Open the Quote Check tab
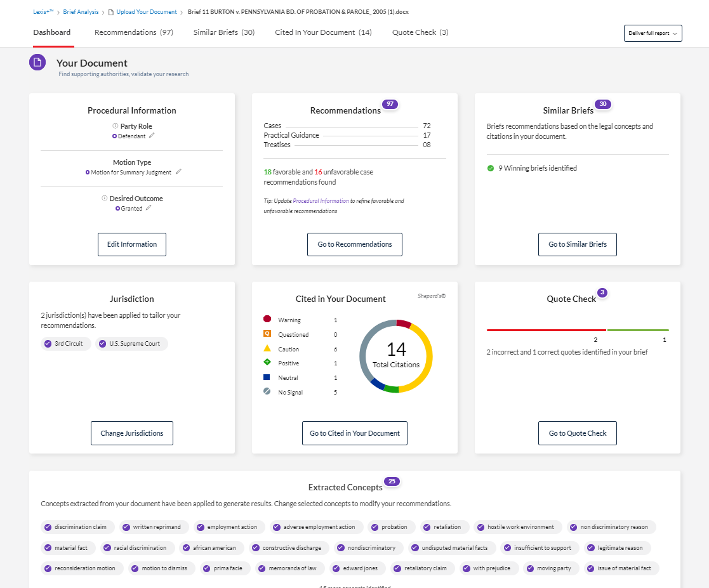Viewport: 709px width, 588px height. coord(420,32)
